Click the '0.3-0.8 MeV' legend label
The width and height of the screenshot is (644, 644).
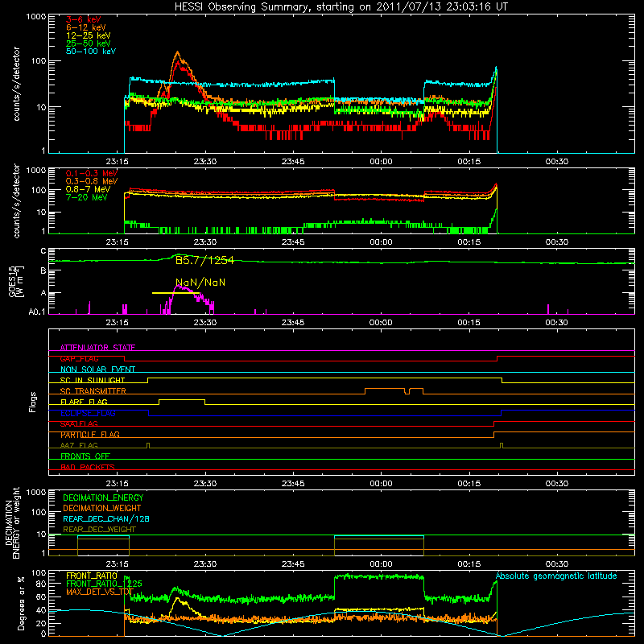click(92, 182)
